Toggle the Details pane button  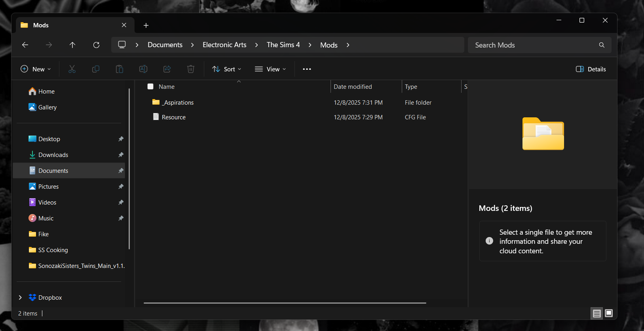pos(591,69)
